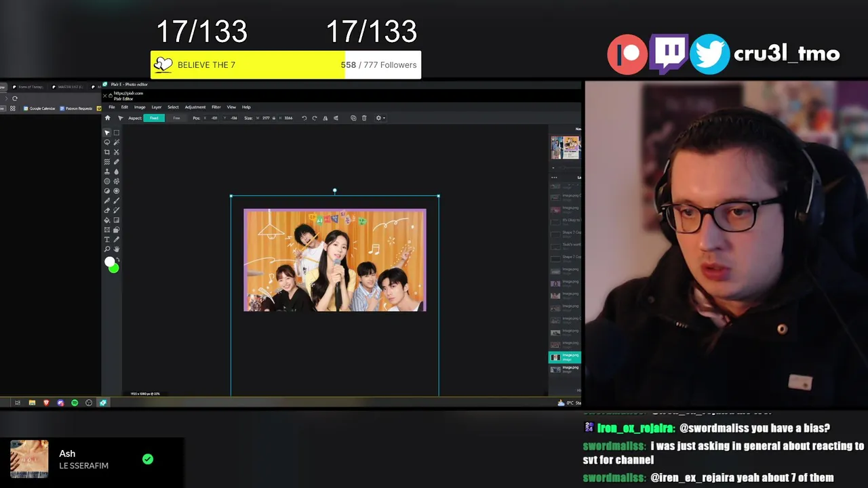Select the Magic Wand tool

[117, 142]
